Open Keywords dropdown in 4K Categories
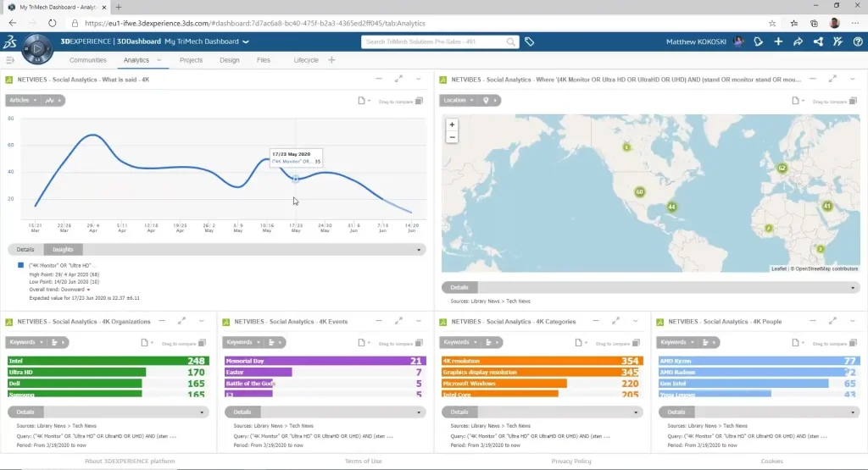Image resolution: width=868 pixels, height=470 pixels. click(x=459, y=342)
